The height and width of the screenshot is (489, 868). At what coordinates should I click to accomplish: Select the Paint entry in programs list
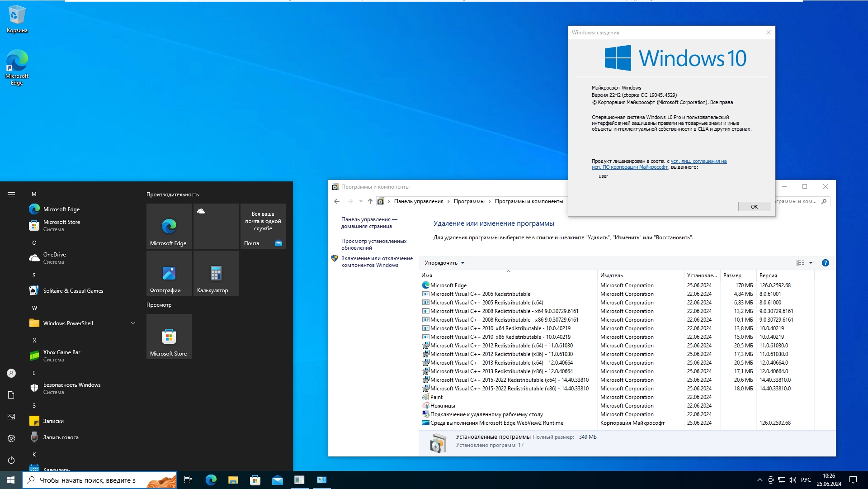[436, 397]
